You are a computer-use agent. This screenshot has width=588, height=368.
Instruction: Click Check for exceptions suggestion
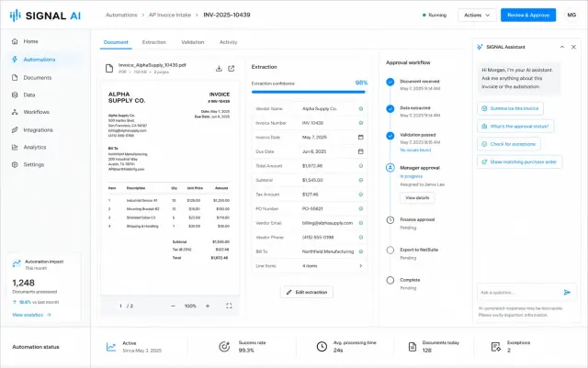(x=508, y=144)
